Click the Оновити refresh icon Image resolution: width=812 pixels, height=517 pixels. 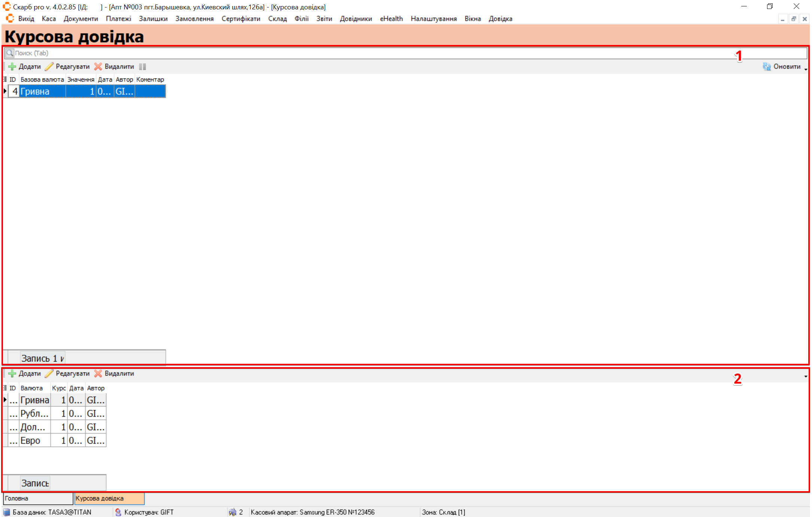(x=767, y=67)
